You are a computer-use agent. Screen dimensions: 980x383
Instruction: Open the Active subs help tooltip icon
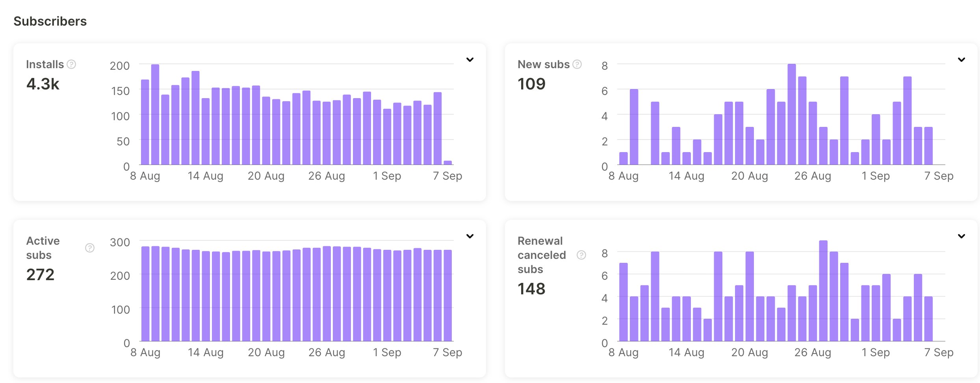tap(90, 248)
